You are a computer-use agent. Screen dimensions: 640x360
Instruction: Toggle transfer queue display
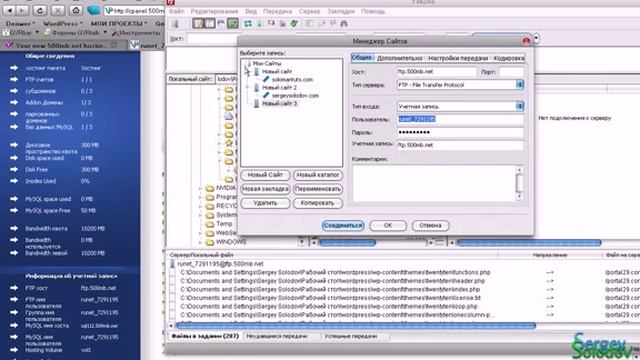point(233,24)
